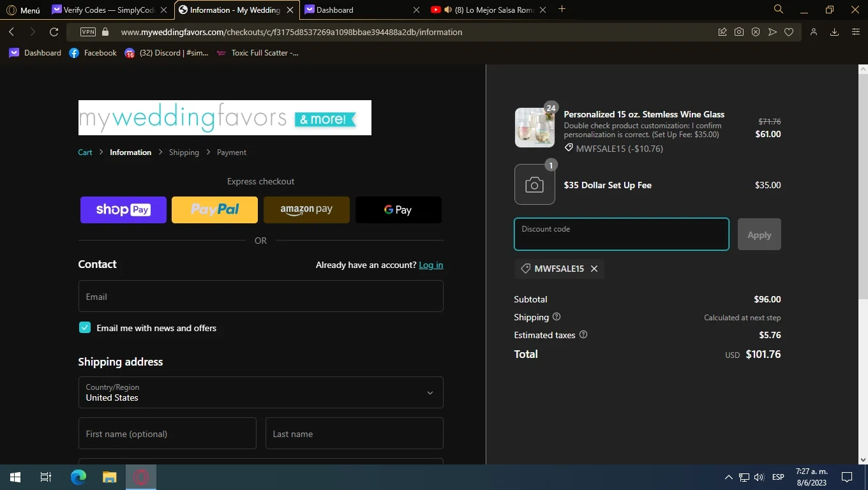Pay with Shop Pay button
868x490 pixels.
(x=123, y=210)
